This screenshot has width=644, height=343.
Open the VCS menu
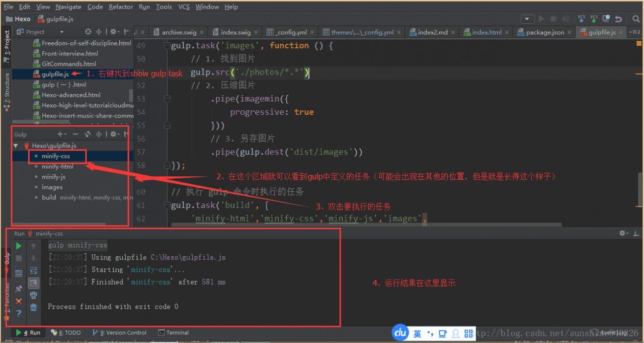click(x=184, y=7)
